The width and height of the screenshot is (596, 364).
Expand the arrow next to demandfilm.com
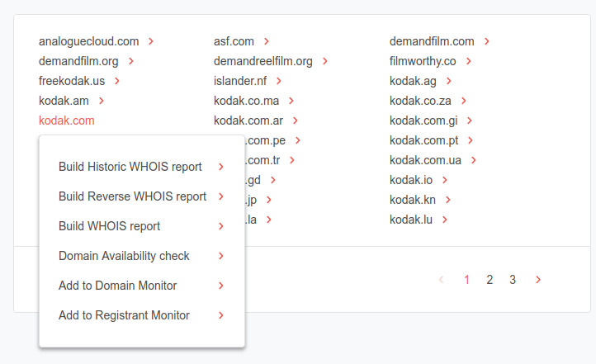(x=487, y=41)
